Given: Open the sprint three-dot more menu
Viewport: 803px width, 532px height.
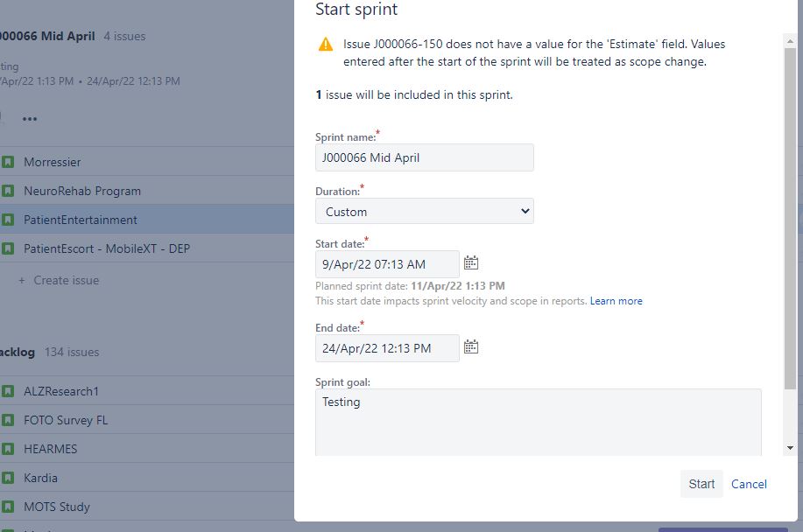Looking at the screenshot, I should (x=30, y=119).
